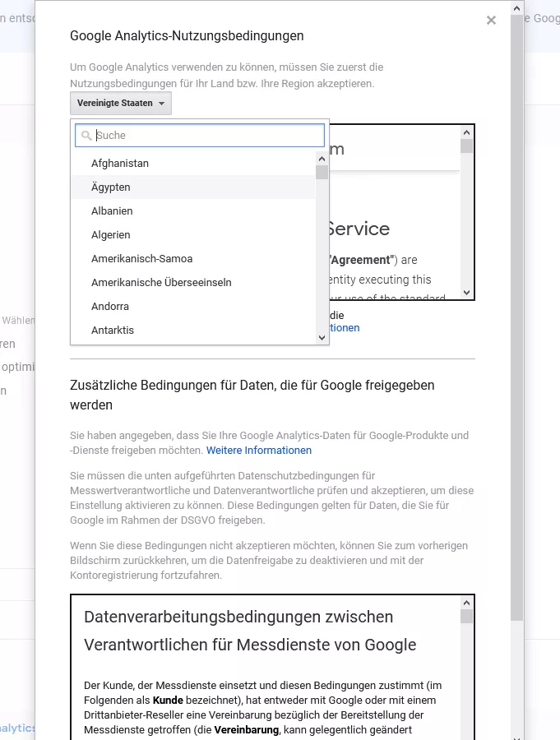Click Datenverarbeitungsbedingungen box scrollbar thumb
Image resolution: width=560 pixels, height=740 pixels.
coord(466,617)
